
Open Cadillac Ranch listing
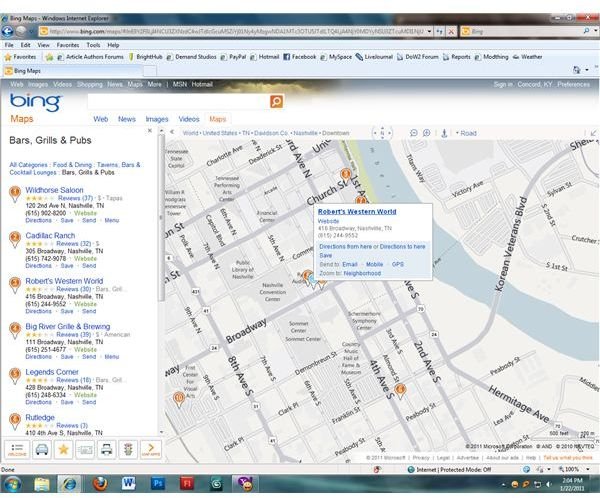coord(50,235)
